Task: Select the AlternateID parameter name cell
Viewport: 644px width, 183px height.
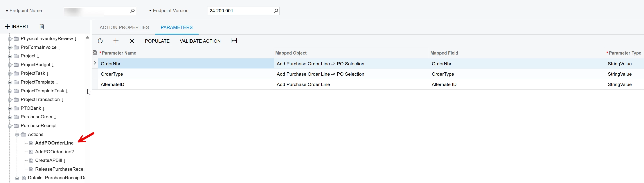Action: pyautogui.click(x=185, y=84)
